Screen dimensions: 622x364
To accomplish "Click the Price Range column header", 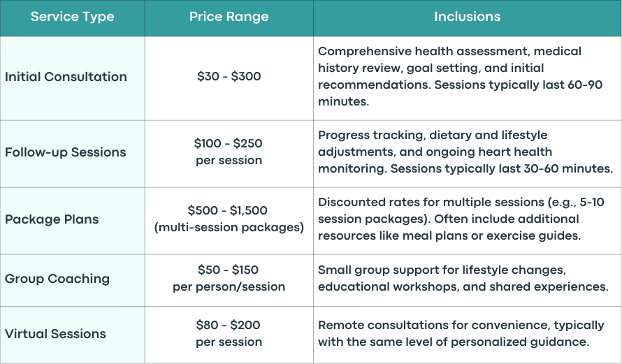I will click(x=229, y=17).
